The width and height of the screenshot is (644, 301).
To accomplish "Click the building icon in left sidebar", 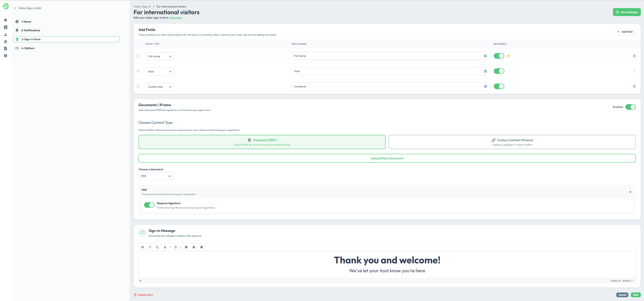I will [6, 27].
